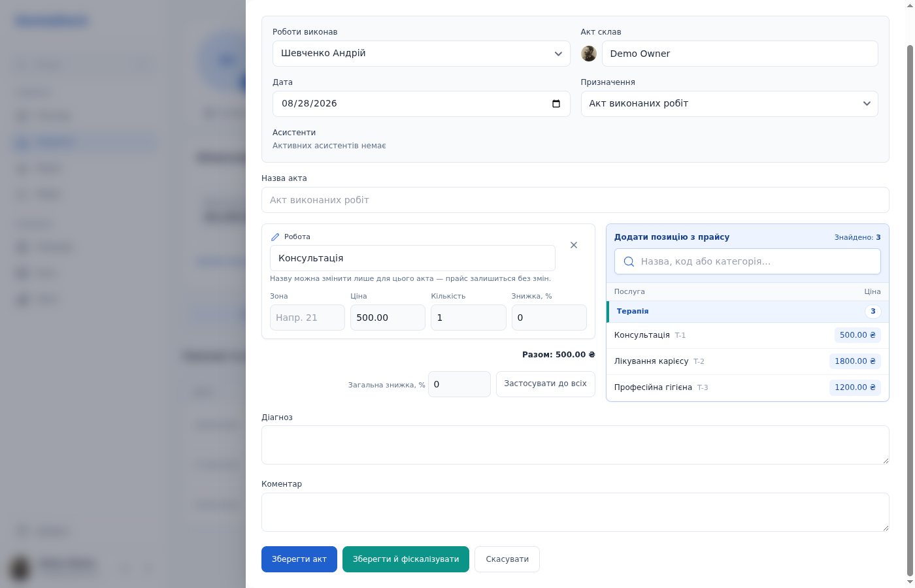This screenshot has width=915, height=588.
Task: Click the Скасувати button
Action: (507, 559)
